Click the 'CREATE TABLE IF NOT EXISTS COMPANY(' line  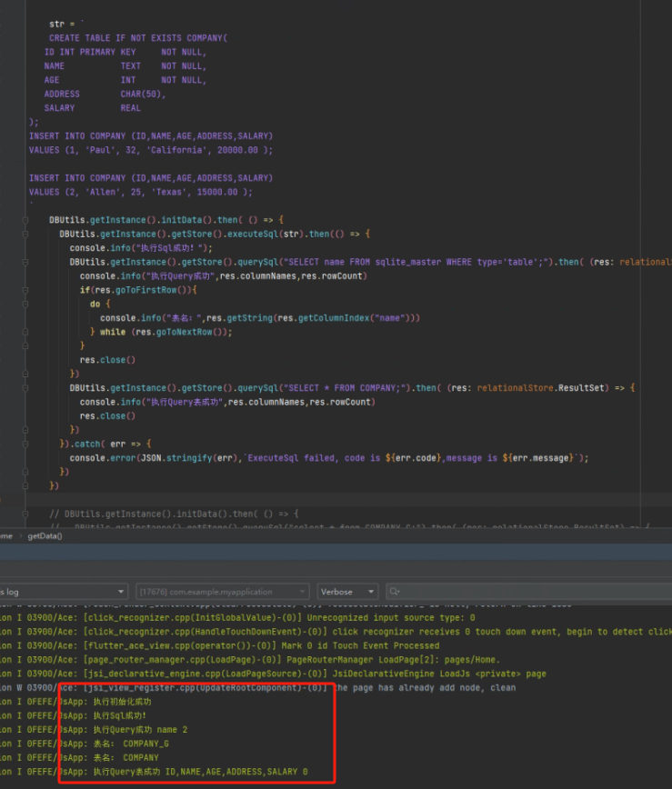138,38
